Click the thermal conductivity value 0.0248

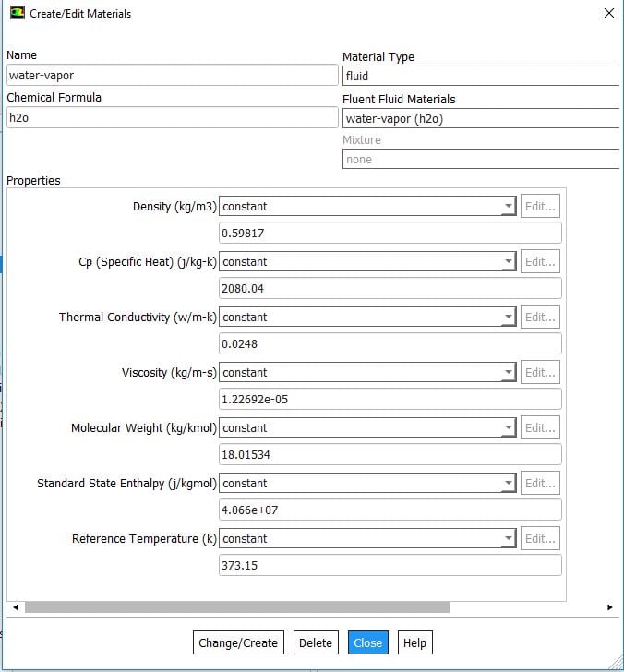(x=390, y=343)
